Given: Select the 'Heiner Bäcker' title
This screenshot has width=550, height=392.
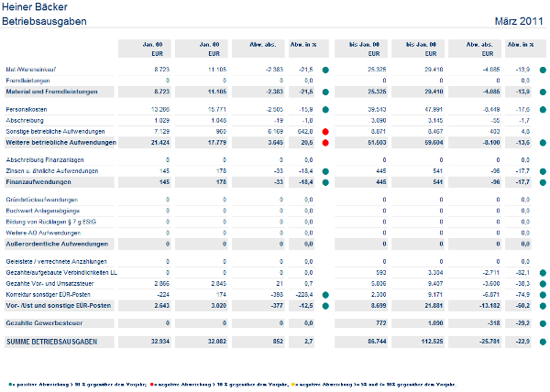Looking at the screenshot, I should tap(35, 6).
